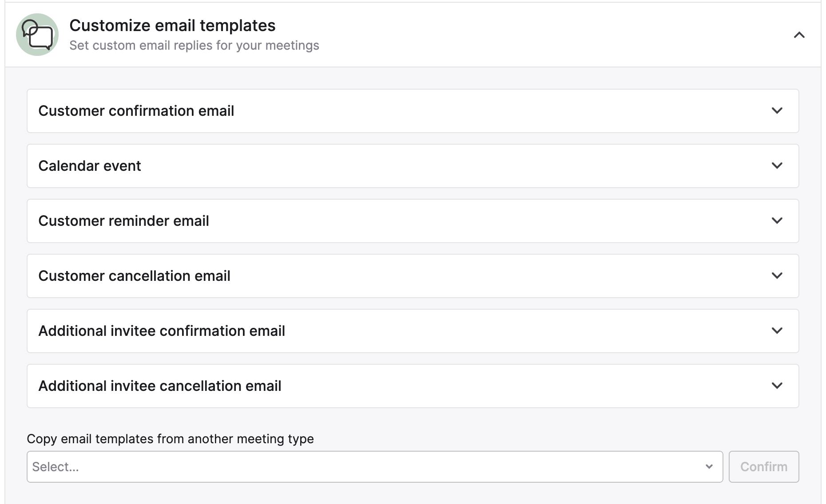826x504 pixels.
Task: Collapse the Customize email templates section
Action: coord(799,35)
